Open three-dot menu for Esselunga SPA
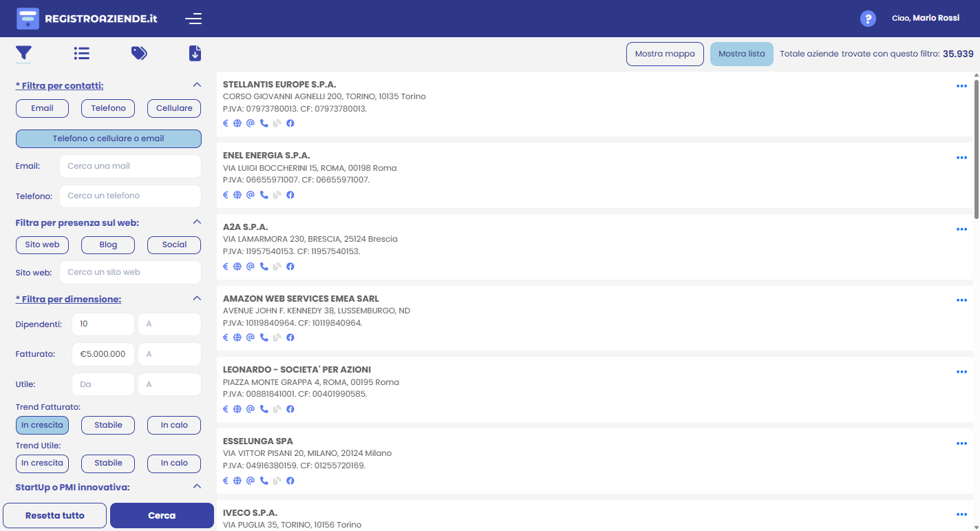 click(961, 444)
